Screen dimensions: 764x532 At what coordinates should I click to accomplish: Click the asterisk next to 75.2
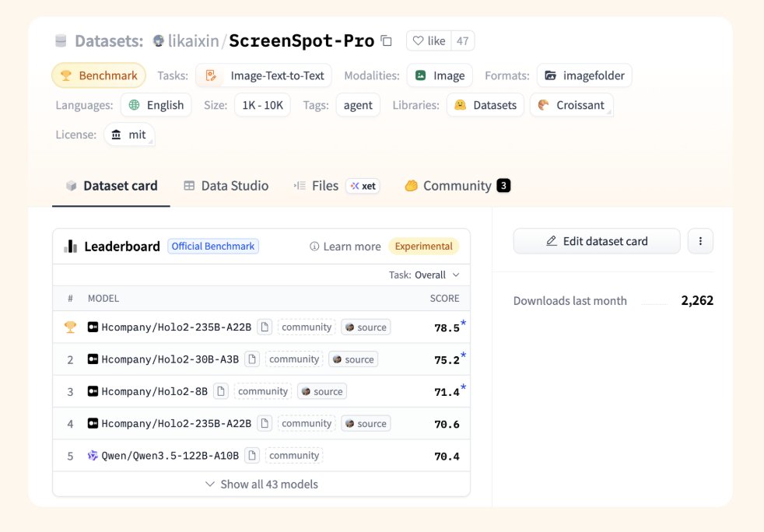tap(464, 355)
